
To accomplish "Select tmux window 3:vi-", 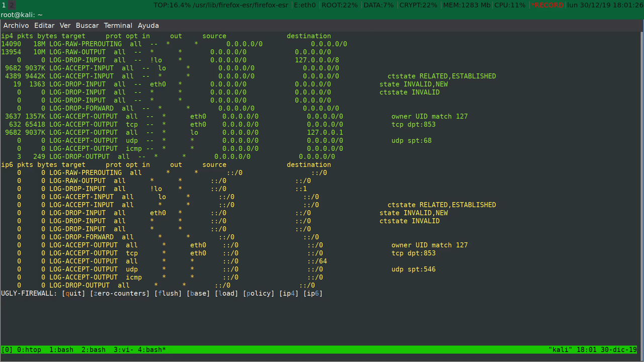I will pos(124,349).
